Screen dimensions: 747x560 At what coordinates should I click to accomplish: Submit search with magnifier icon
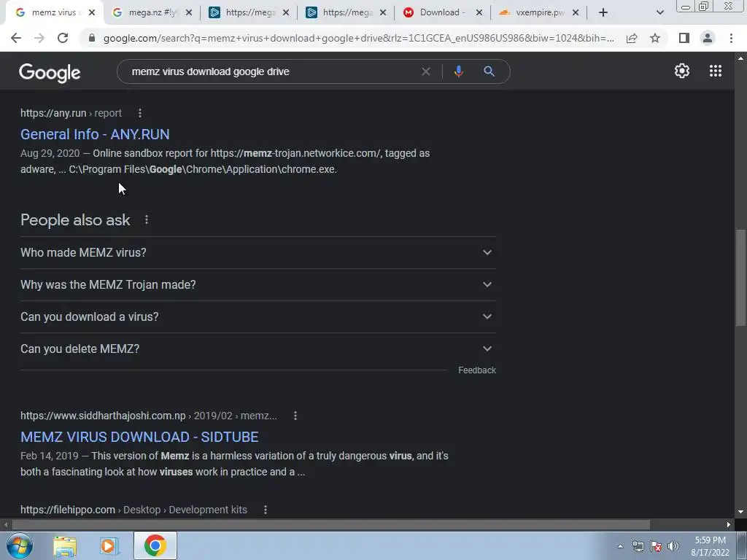pyautogui.click(x=489, y=71)
